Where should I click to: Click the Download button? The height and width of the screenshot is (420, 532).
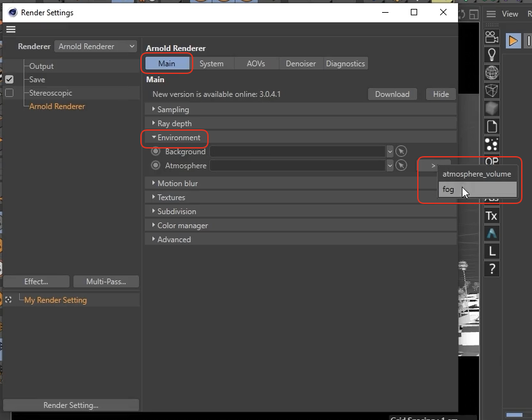[x=392, y=94]
